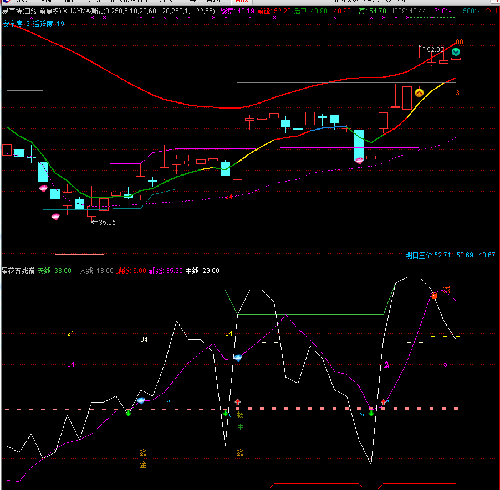Viewport: 500px width, 490px height.
Task: Click the green indicator value label in the lower panel header
Action: [x=54, y=271]
